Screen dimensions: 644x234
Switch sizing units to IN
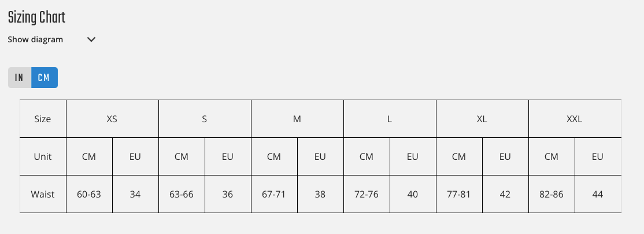(20, 78)
